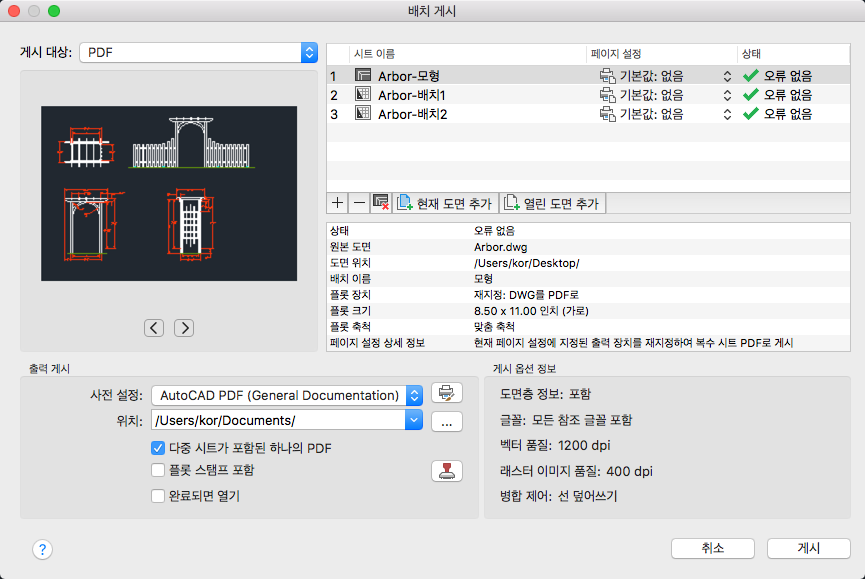
Task: Click the 글꼴: 모든 참조 글꼴 포함 text
Action: [x=566, y=420]
